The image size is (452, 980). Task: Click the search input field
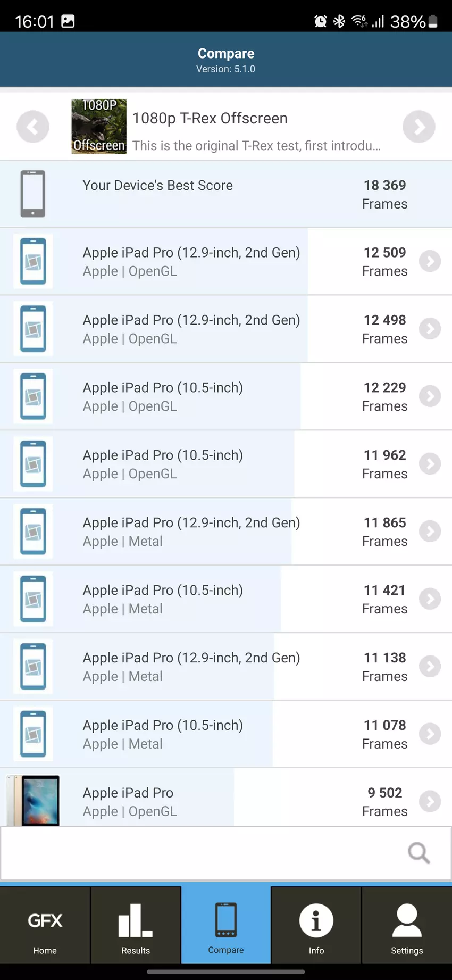tap(202, 853)
